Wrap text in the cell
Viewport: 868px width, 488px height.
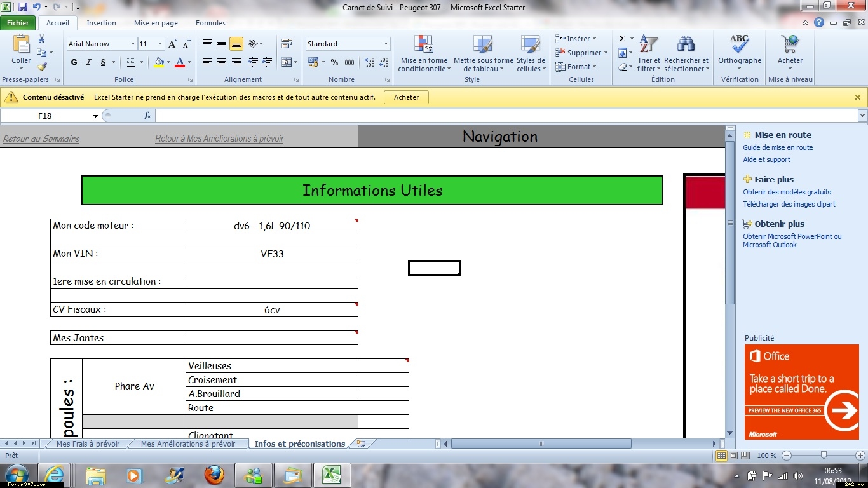[x=287, y=44]
